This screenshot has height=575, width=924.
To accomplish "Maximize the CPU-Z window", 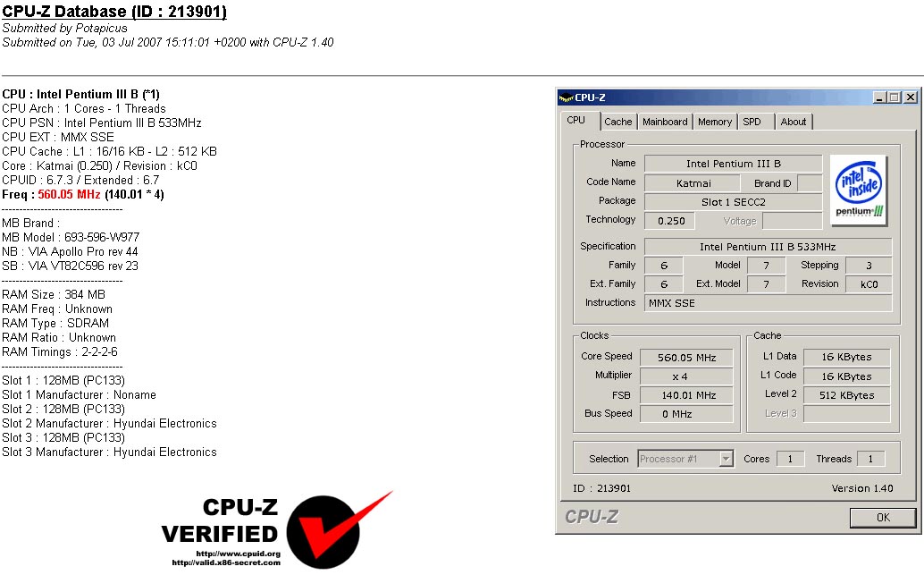I will tap(895, 97).
